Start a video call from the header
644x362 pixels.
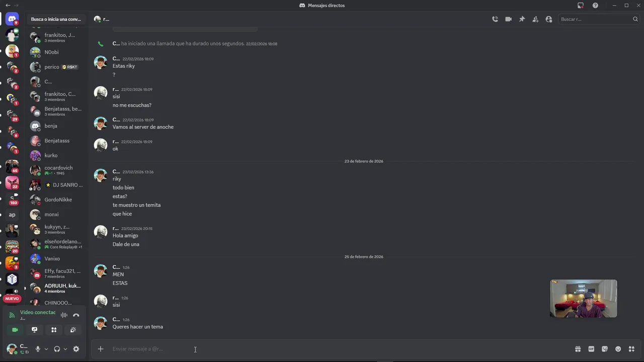[x=509, y=19]
